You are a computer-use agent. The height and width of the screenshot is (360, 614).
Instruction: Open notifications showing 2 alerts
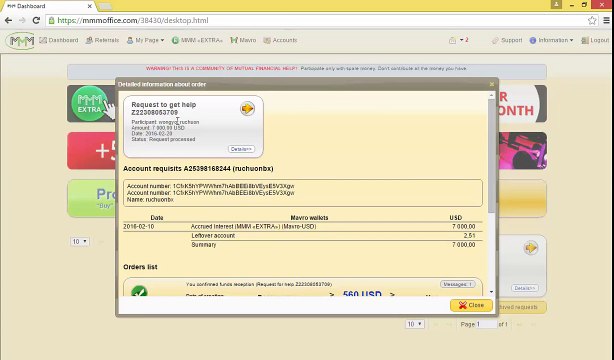(459, 40)
